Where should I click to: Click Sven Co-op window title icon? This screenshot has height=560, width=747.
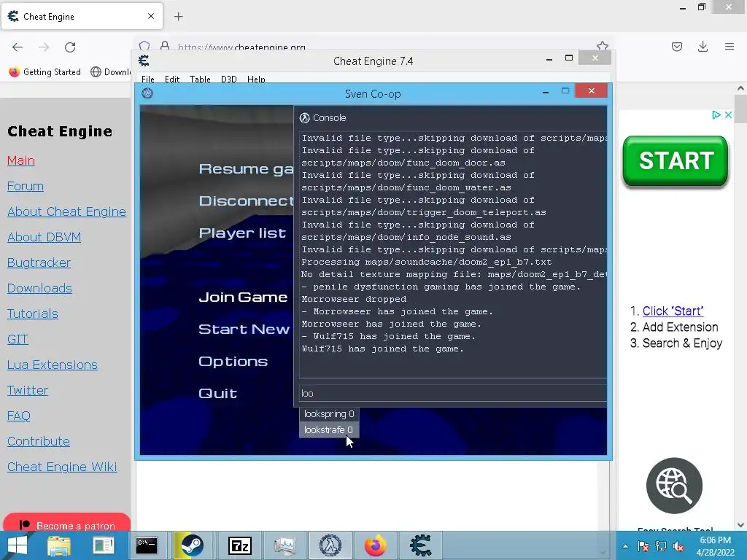(x=147, y=93)
